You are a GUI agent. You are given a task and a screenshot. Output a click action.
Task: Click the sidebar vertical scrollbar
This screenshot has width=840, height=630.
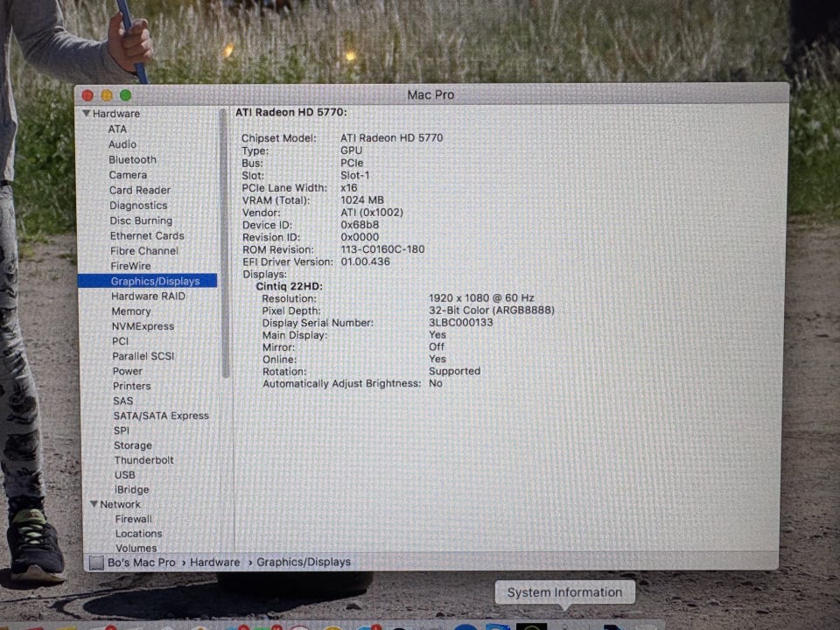pos(226,244)
